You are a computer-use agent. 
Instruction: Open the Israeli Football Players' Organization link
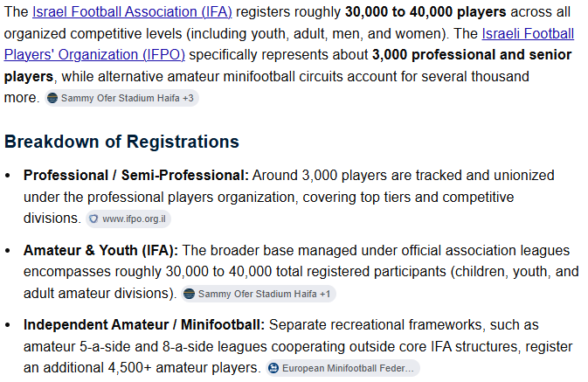(x=528, y=34)
